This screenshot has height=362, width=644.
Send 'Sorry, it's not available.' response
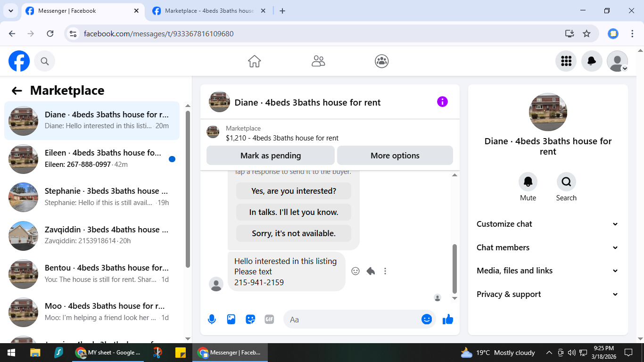(x=294, y=233)
